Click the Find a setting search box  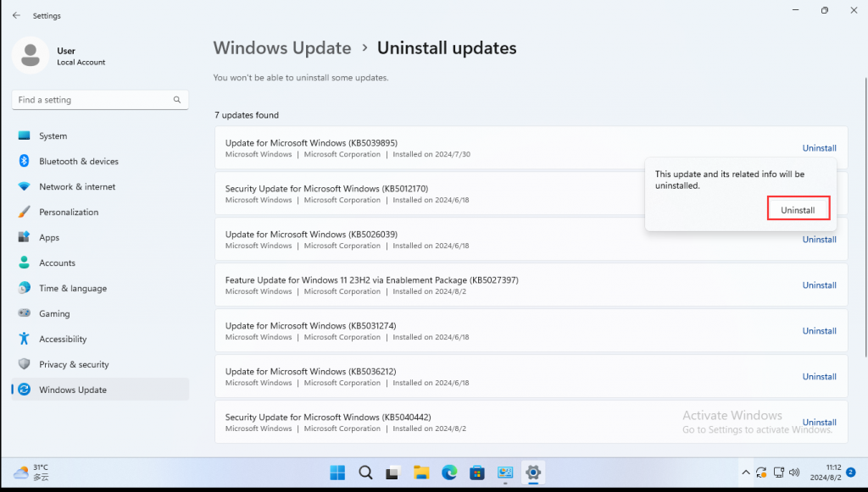pyautogui.click(x=100, y=100)
